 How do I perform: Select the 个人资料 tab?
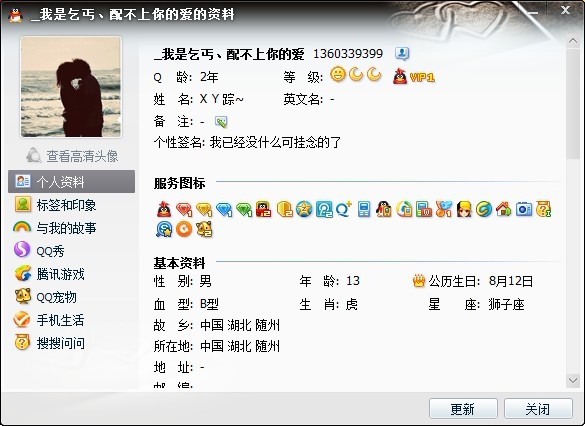[x=71, y=182]
